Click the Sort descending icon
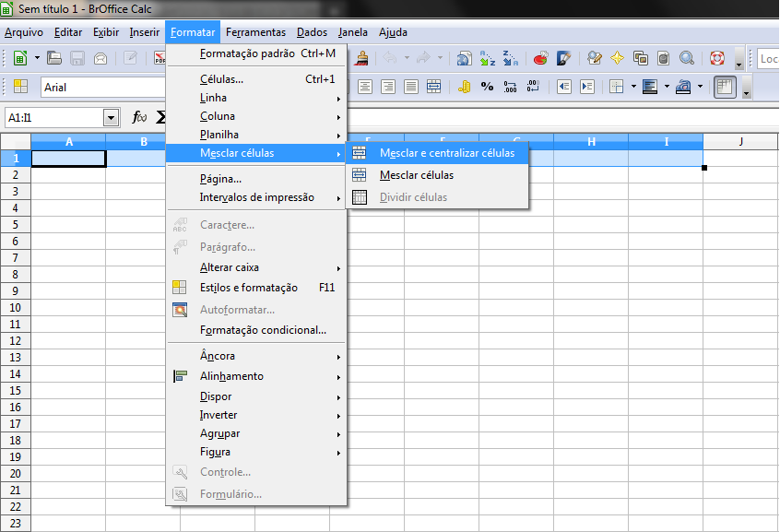Image resolution: width=780 pixels, height=532 pixels. click(511, 58)
